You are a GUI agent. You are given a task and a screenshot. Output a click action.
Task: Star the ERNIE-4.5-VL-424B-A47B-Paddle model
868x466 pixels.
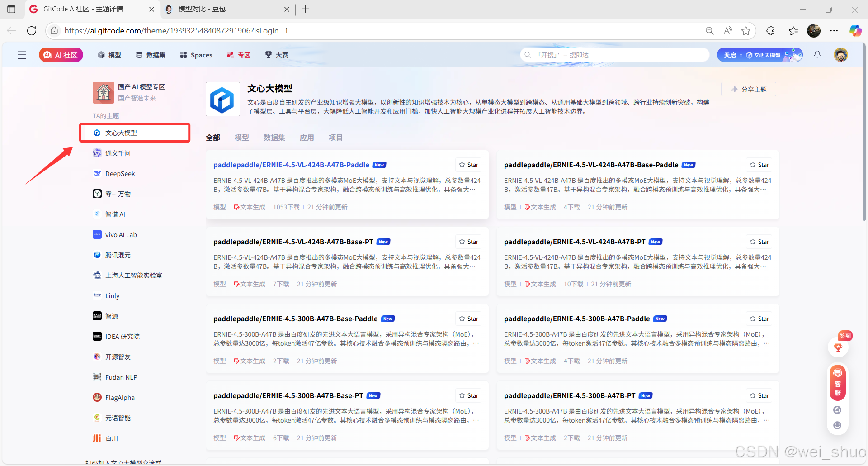pyautogui.click(x=468, y=165)
